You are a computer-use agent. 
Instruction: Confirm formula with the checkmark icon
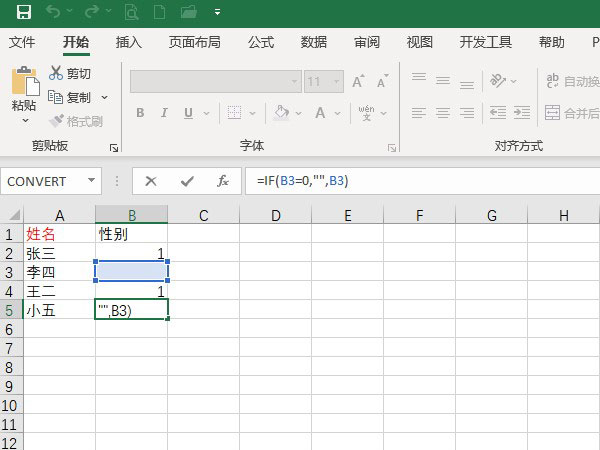click(x=187, y=181)
